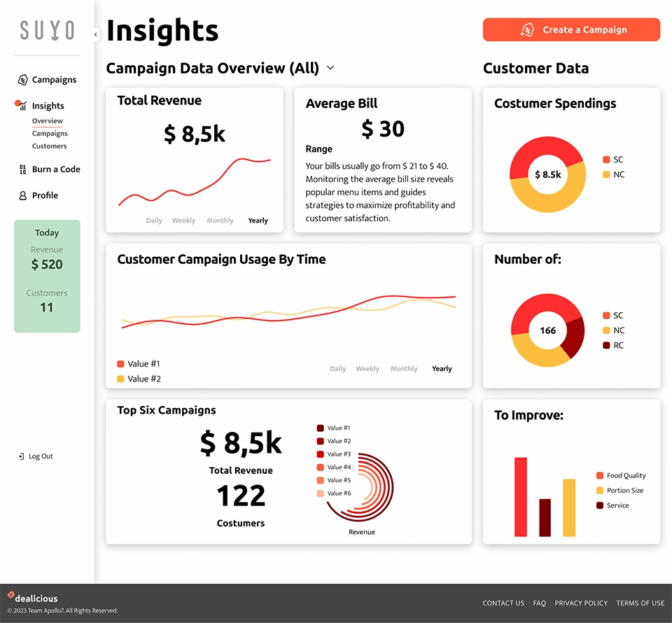The width and height of the screenshot is (672, 623).
Task: Expand Campaign Data Overview dropdown chevron
Action: tap(330, 68)
